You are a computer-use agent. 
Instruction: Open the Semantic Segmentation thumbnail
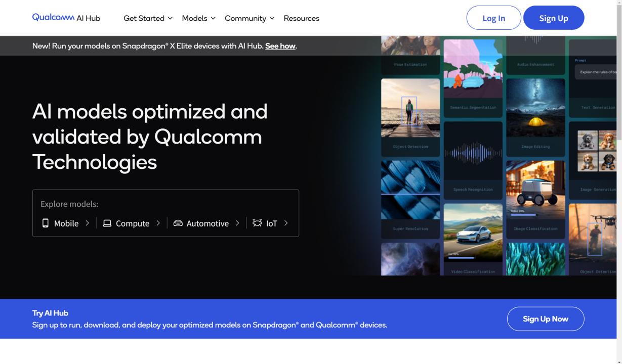pos(473,78)
